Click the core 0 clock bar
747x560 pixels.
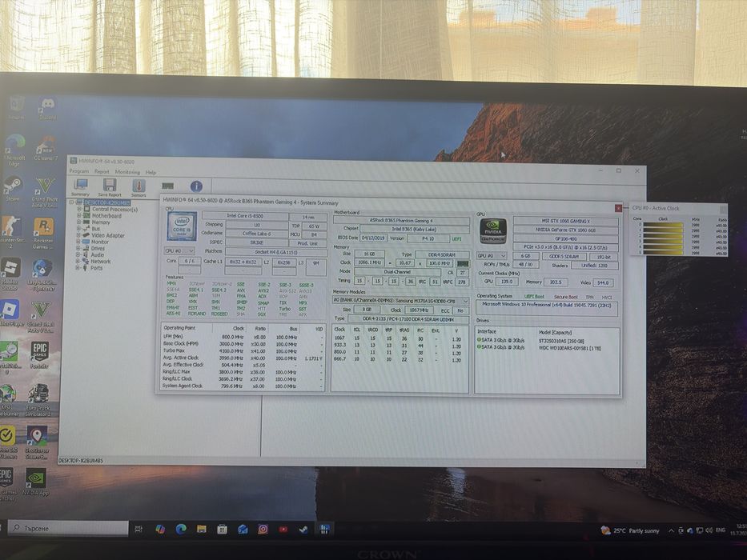coord(663,224)
